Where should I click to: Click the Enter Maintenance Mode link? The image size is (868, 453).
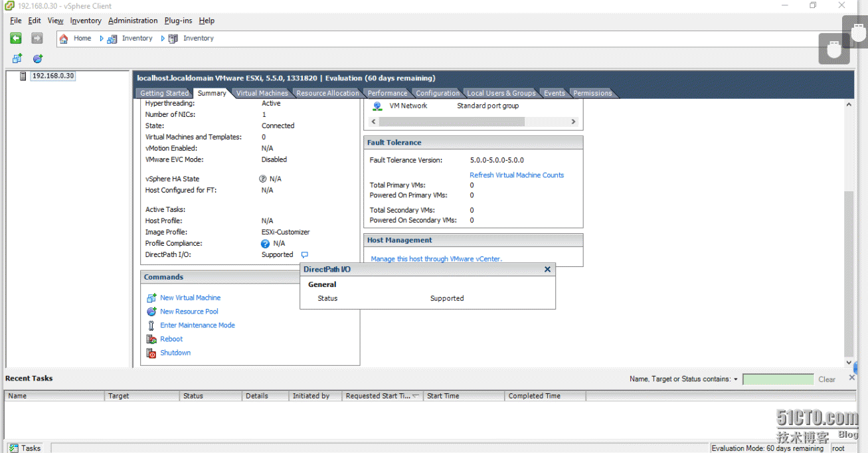197,325
